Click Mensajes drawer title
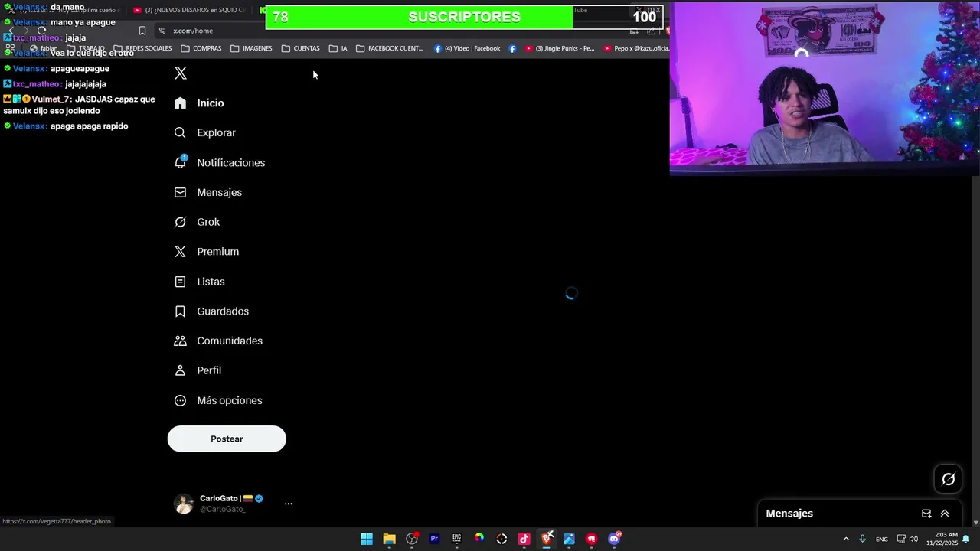This screenshot has width=980, height=551. click(789, 514)
